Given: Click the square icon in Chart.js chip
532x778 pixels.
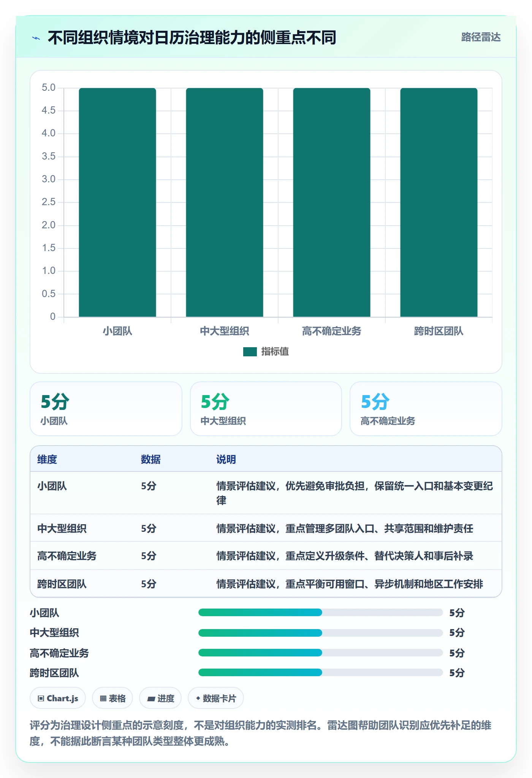Looking at the screenshot, I should coord(41,699).
